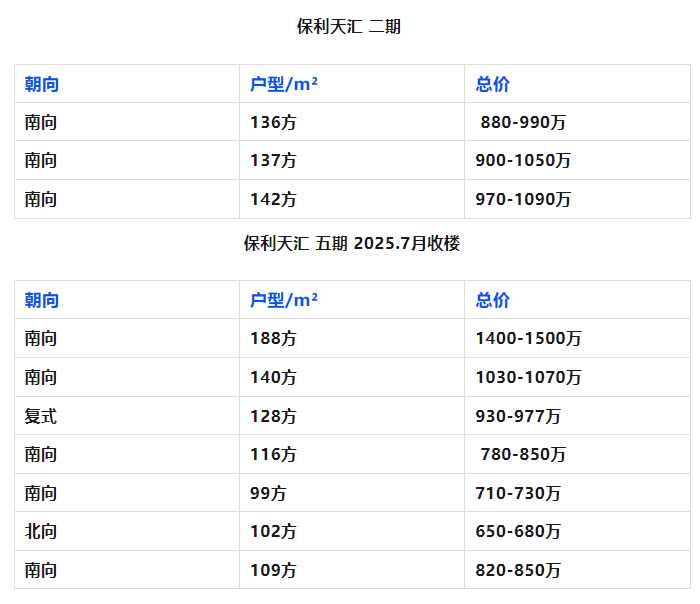Click the 970-1090万 price

tap(523, 199)
